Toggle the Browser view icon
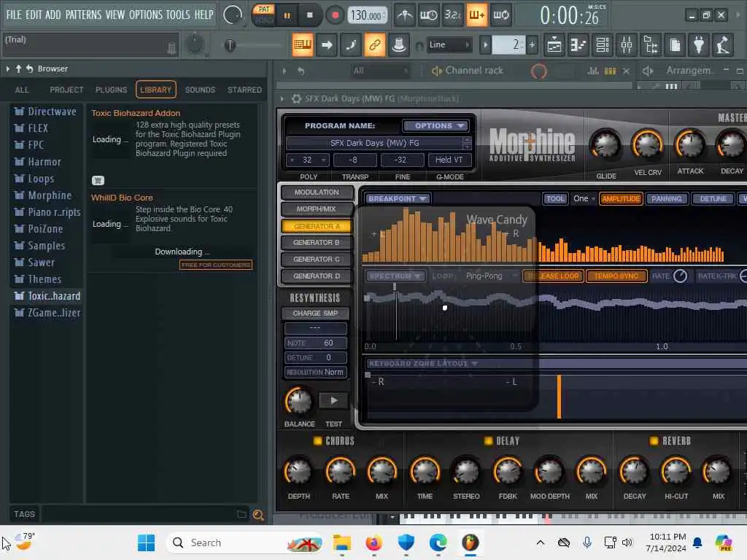 coord(651,45)
